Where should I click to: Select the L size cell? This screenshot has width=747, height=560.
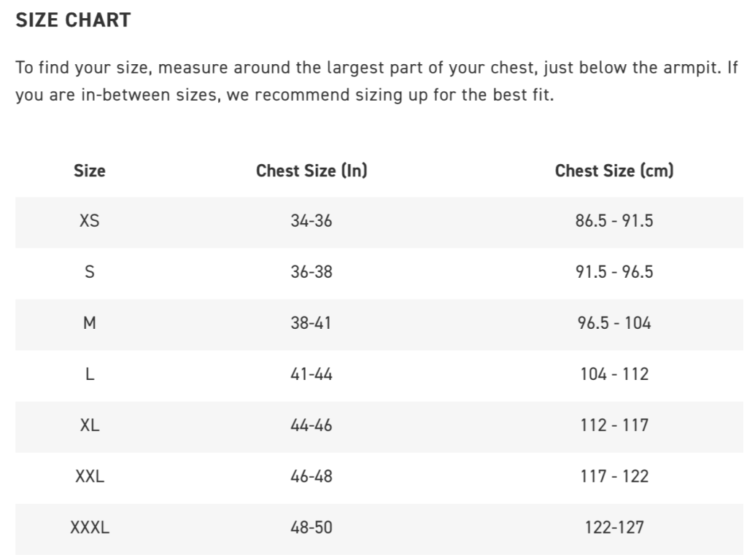(x=89, y=373)
